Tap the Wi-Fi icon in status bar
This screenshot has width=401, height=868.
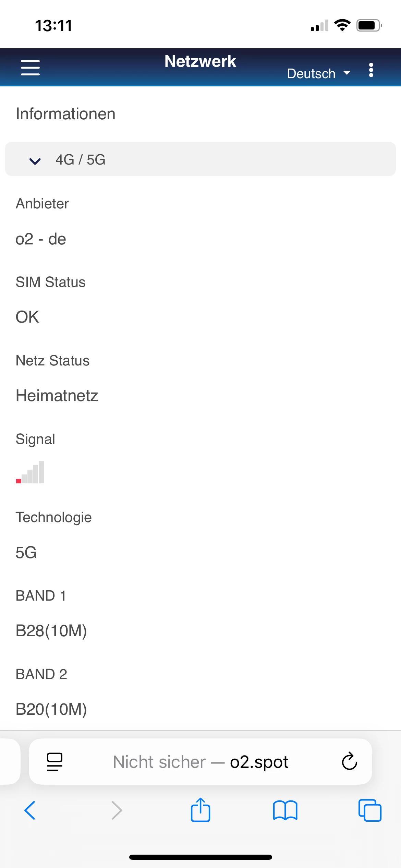pos(342,25)
